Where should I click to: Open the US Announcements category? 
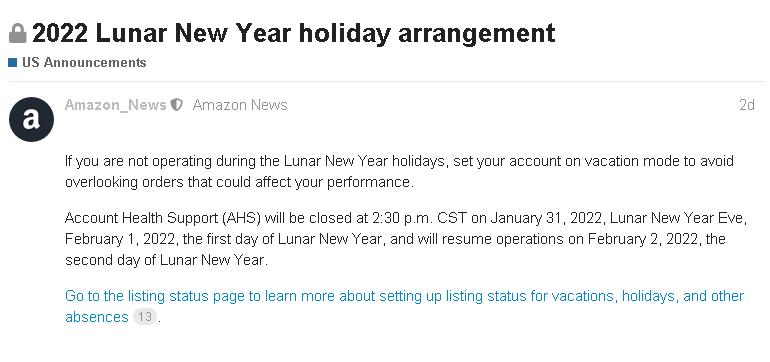click(84, 63)
